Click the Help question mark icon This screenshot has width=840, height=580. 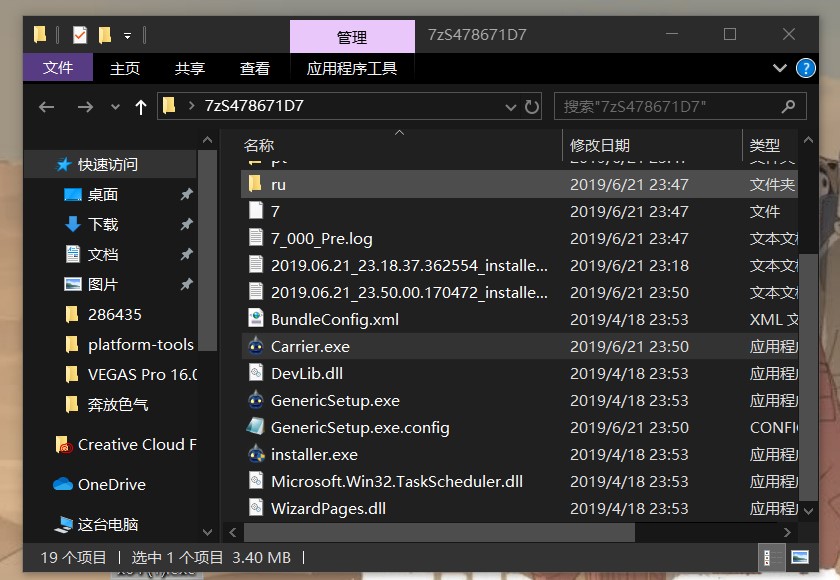coord(805,68)
